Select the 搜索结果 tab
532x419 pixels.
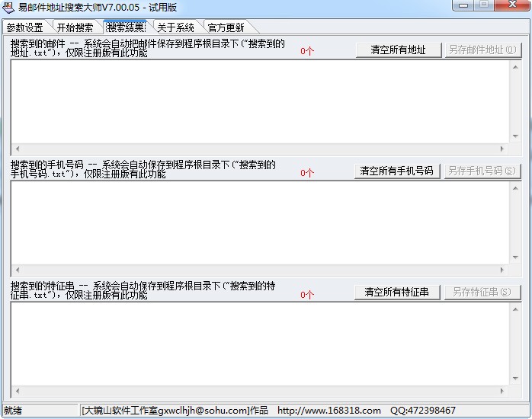(126, 27)
